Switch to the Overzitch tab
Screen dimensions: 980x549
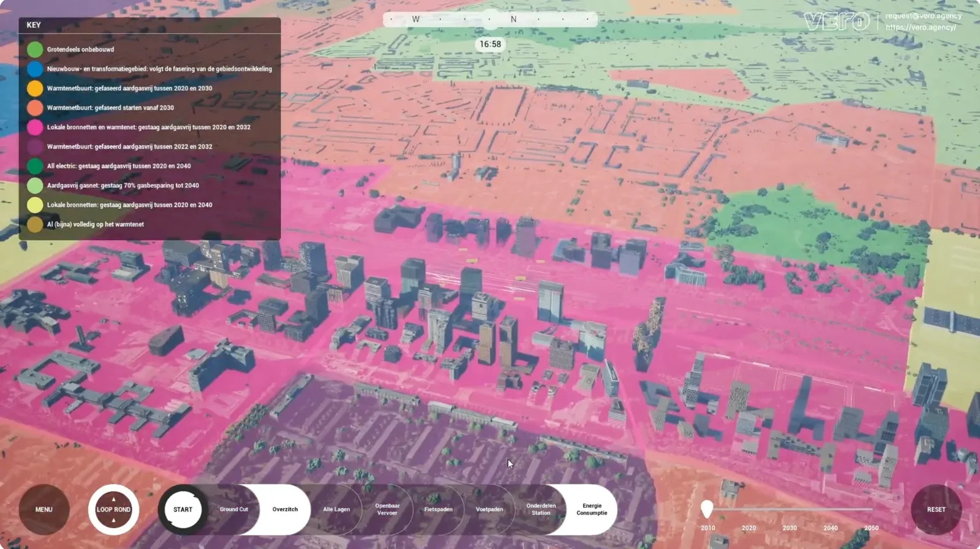point(285,509)
